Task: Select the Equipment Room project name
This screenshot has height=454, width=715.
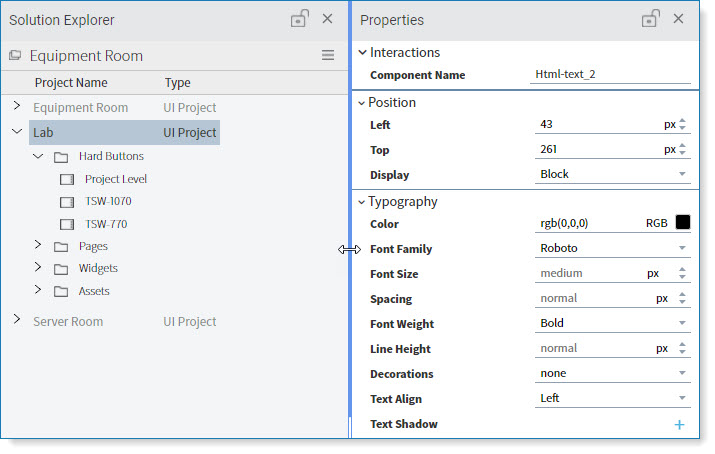Action: point(80,108)
